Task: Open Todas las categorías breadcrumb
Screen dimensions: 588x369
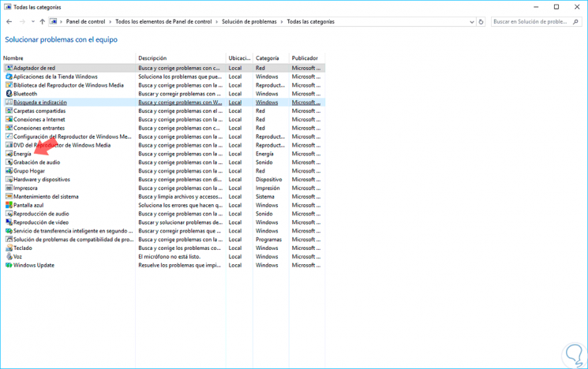Action: click(310, 22)
